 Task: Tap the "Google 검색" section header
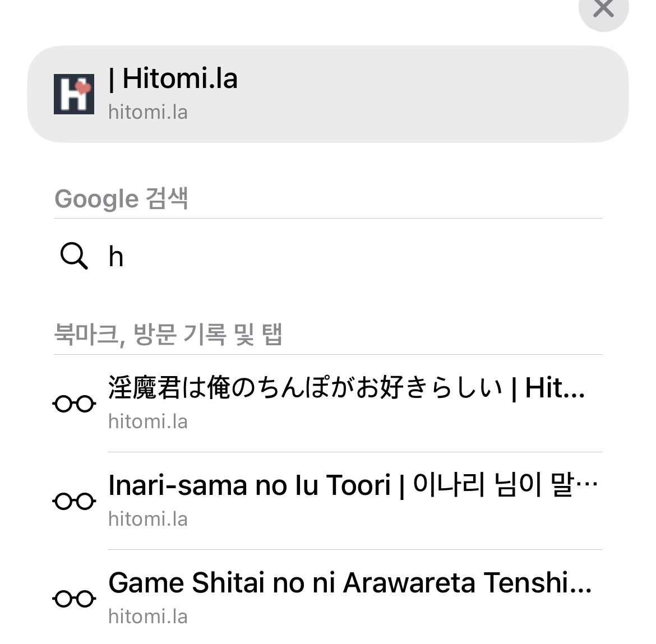[121, 198]
